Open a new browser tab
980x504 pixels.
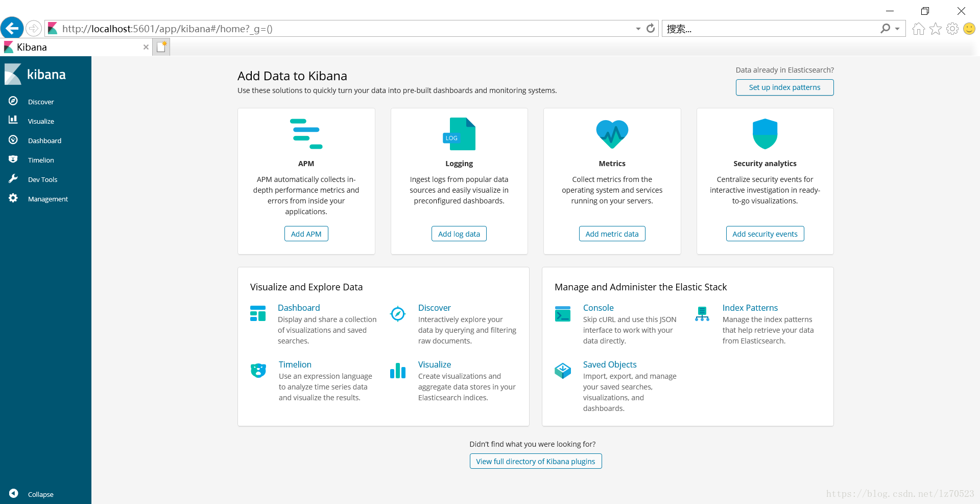click(x=161, y=47)
